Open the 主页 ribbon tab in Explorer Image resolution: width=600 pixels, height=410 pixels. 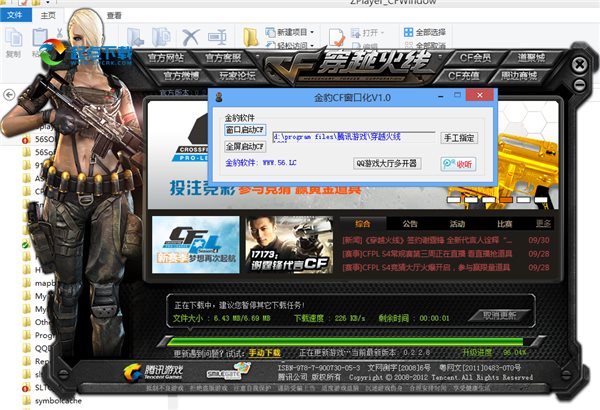pyautogui.click(x=48, y=16)
